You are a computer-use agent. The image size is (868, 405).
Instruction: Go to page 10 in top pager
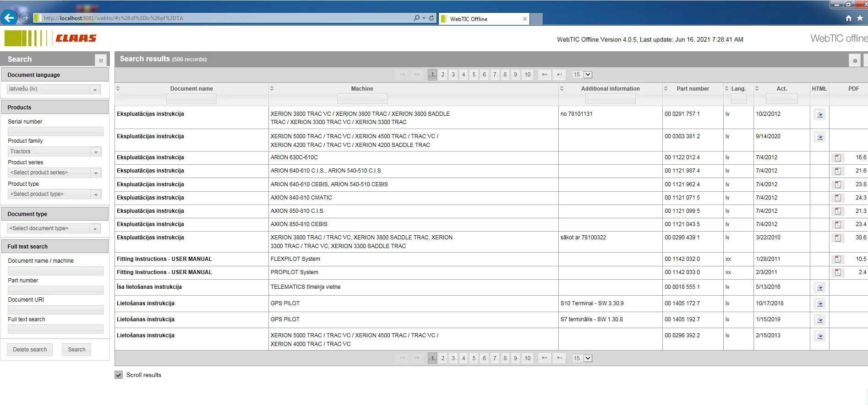528,75
